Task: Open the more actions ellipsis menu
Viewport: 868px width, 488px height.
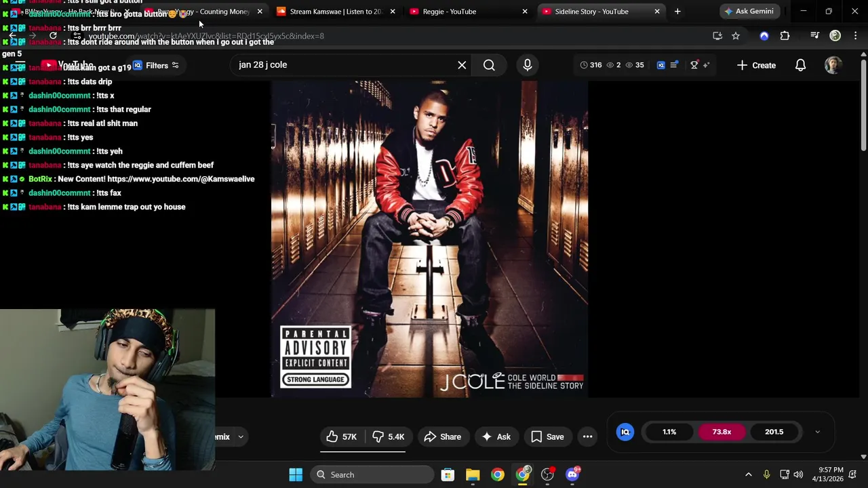Action: (588, 437)
